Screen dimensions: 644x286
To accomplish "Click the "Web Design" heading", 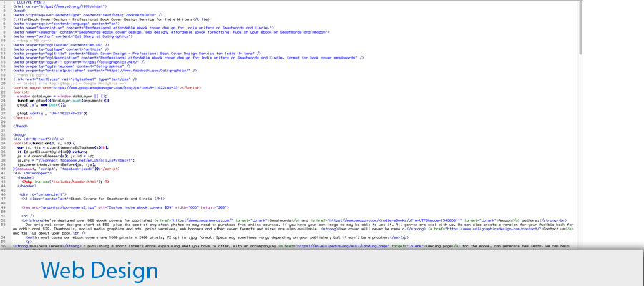I will [99, 270].
